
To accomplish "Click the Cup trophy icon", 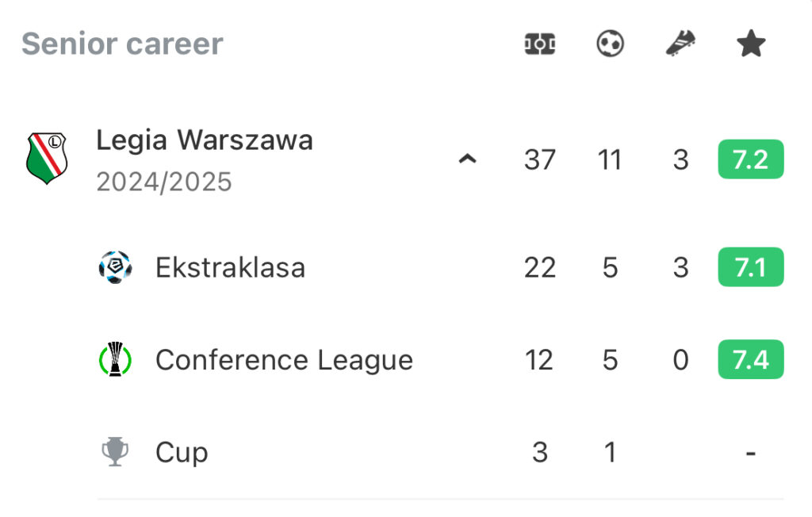I will click(x=115, y=452).
